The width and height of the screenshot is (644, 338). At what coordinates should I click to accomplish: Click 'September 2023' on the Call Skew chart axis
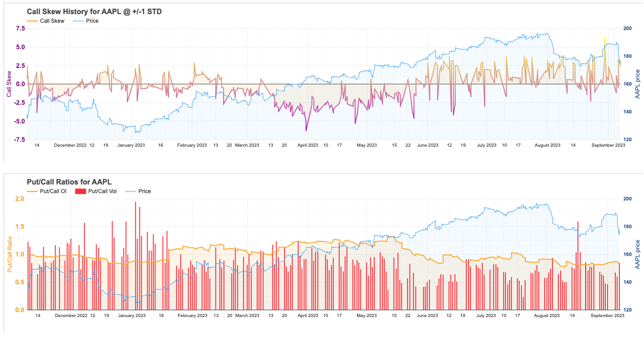(608, 145)
